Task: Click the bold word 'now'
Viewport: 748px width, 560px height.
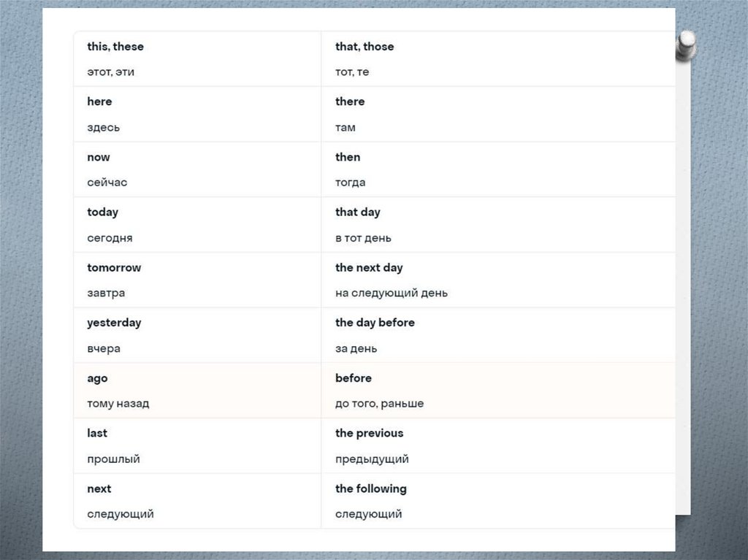Action: pyautogui.click(x=99, y=157)
